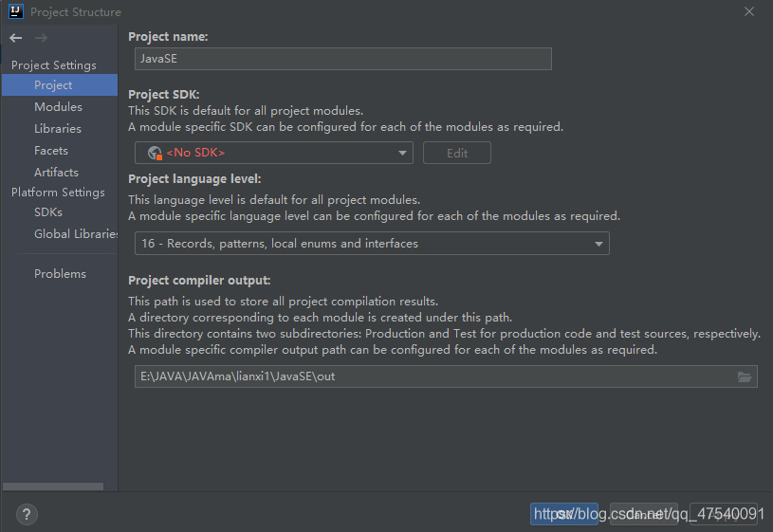Close the Project Structure dialog
The height and width of the screenshot is (532, 773).
[x=749, y=11]
